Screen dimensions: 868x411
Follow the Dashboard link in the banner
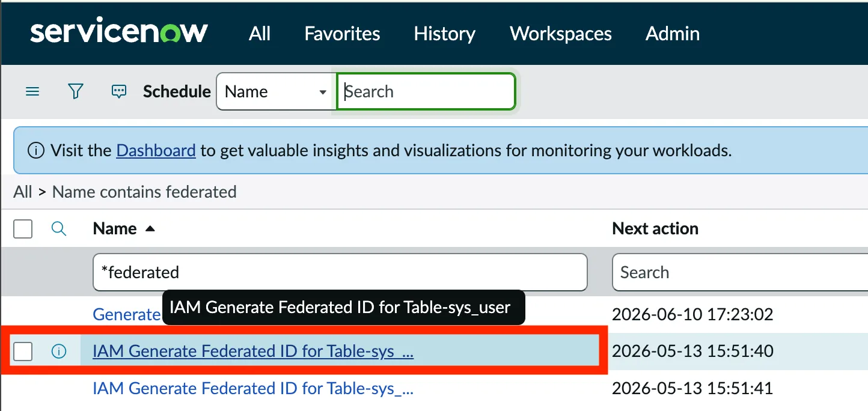coord(156,150)
